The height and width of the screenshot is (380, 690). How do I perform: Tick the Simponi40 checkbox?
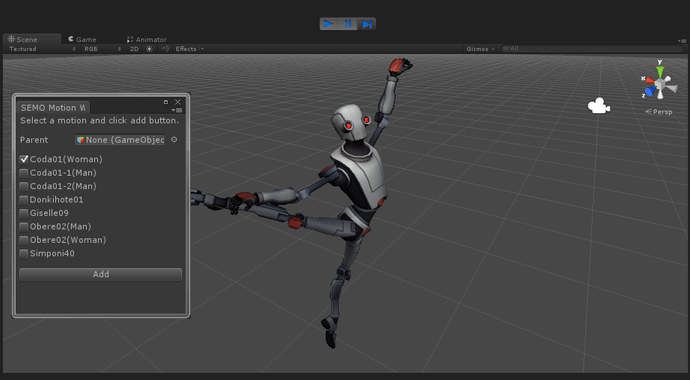tap(24, 254)
